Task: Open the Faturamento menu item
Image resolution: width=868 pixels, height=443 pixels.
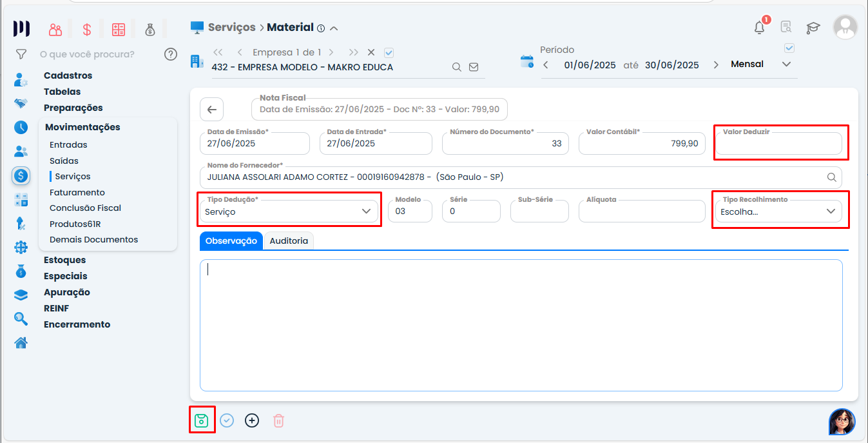Action: pos(77,192)
